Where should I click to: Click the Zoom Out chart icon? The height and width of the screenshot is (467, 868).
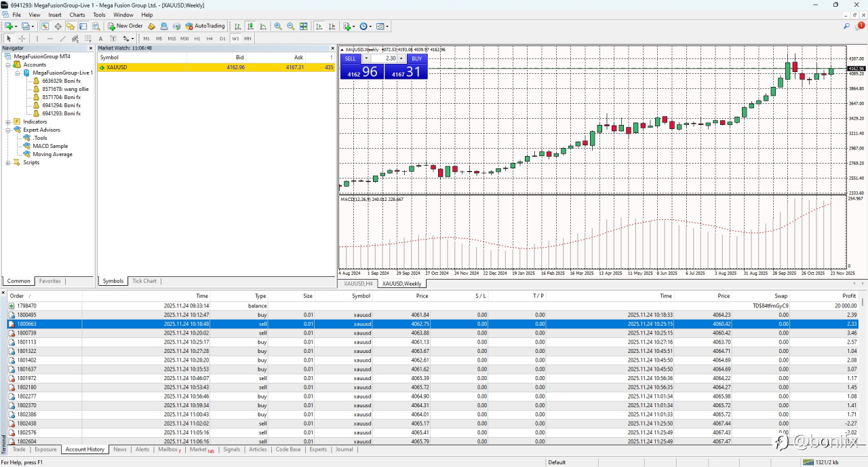tap(291, 26)
